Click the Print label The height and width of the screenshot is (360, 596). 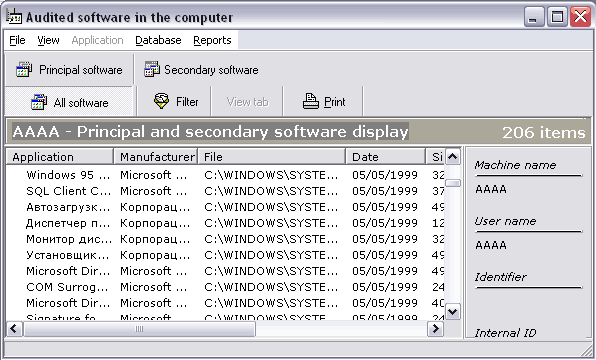pos(334,102)
